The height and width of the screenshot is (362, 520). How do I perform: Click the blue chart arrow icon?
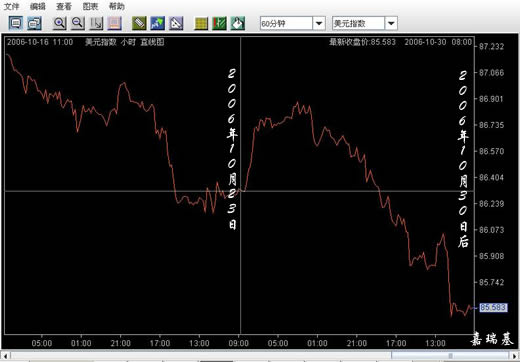coord(157,23)
